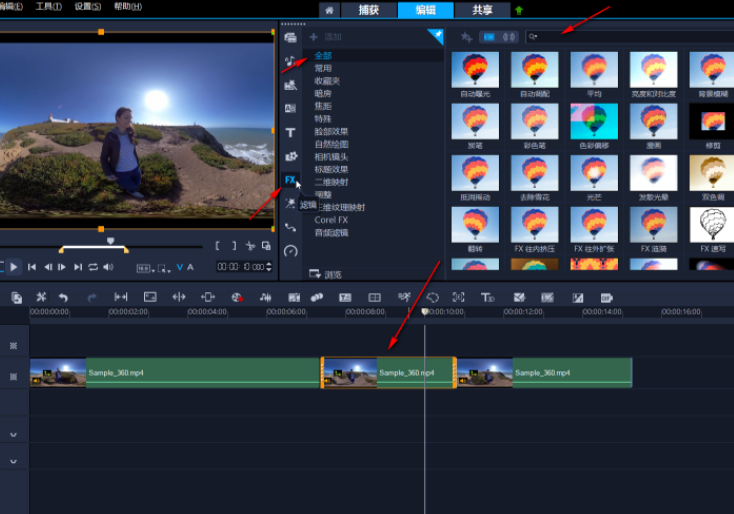Open the FX filter library
Image resolution: width=734 pixels, height=514 pixels.
click(290, 180)
